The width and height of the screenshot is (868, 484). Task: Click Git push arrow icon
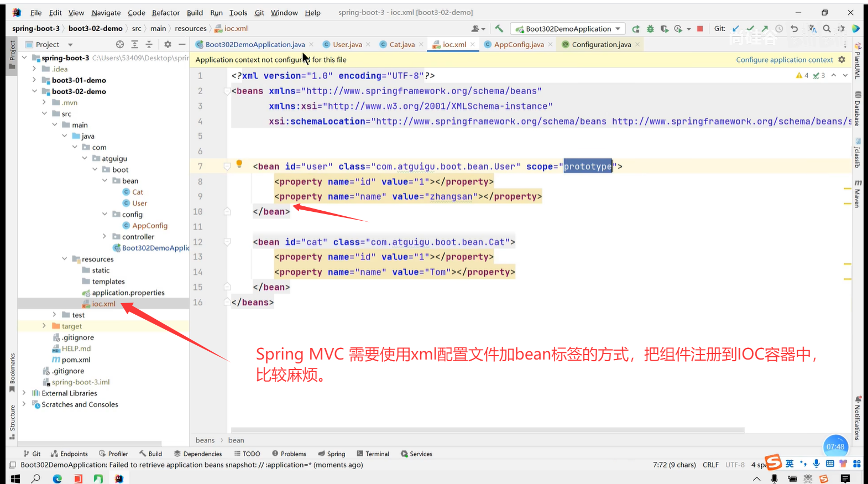(765, 29)
